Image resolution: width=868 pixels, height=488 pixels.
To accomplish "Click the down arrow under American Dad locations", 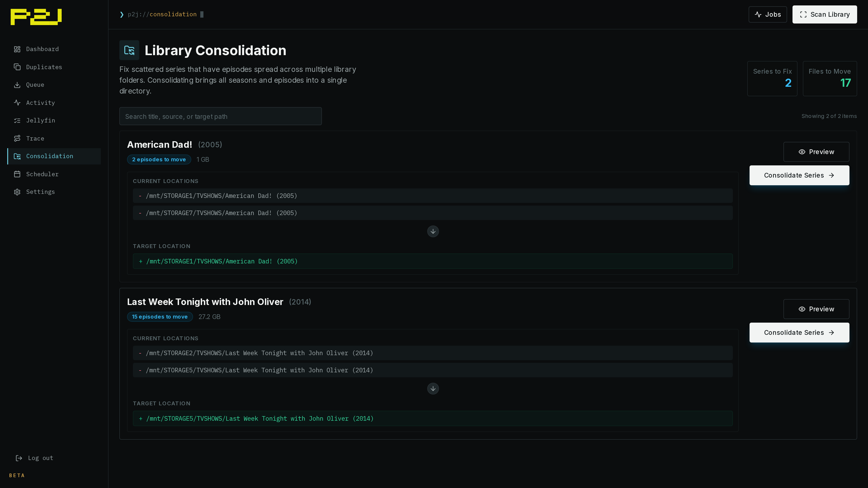I will tap(433, 231).
